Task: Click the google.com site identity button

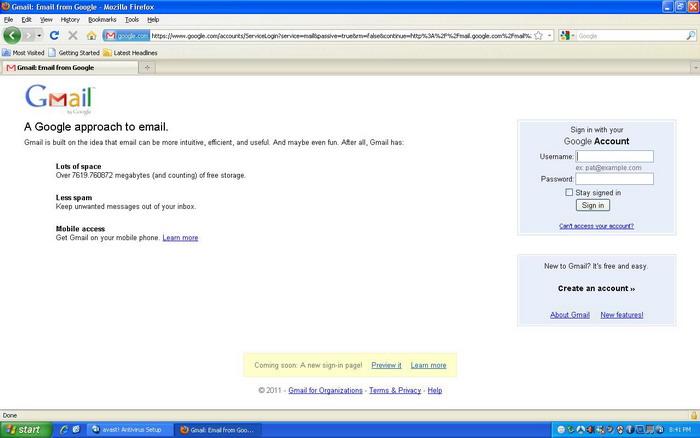Action: pos(127,36)
